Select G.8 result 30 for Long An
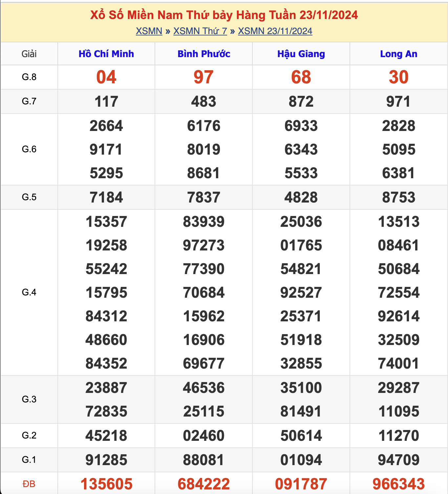The image size is (448, 494). [399, 77]
